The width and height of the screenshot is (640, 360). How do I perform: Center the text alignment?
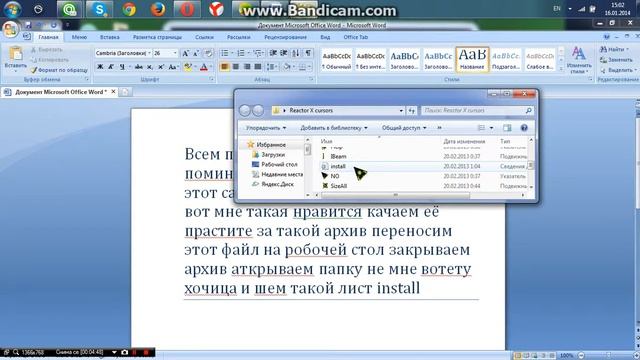click(236, 67)
